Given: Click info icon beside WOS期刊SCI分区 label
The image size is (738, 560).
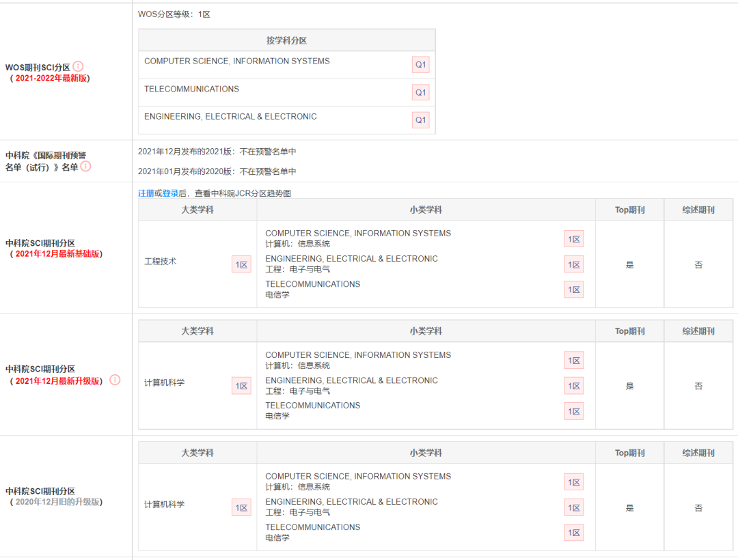Looking at the screenshot, I should 78,66.
